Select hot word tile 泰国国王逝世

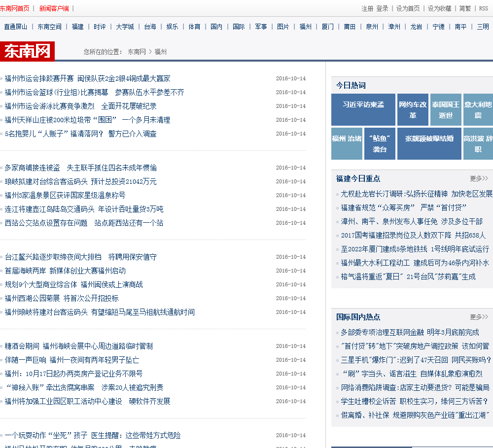click(x=446, y=109)
